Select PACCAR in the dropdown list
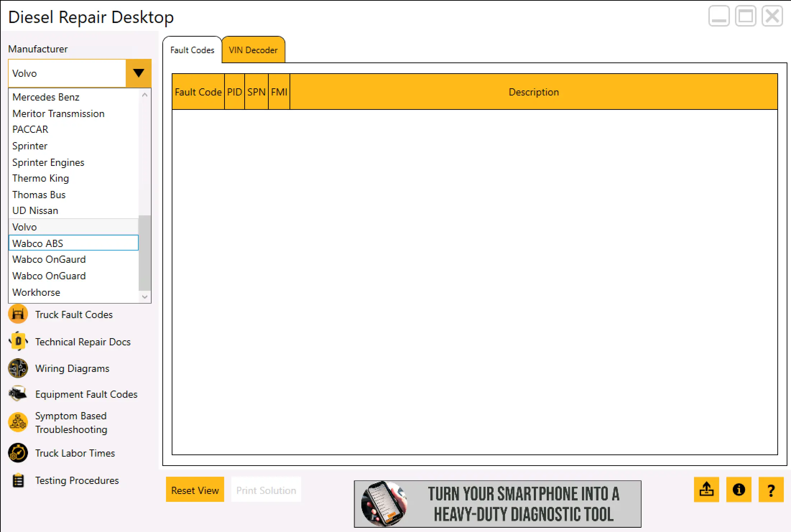Image resolution: width=791 pixels, height=532 pixels. (31, 129)
